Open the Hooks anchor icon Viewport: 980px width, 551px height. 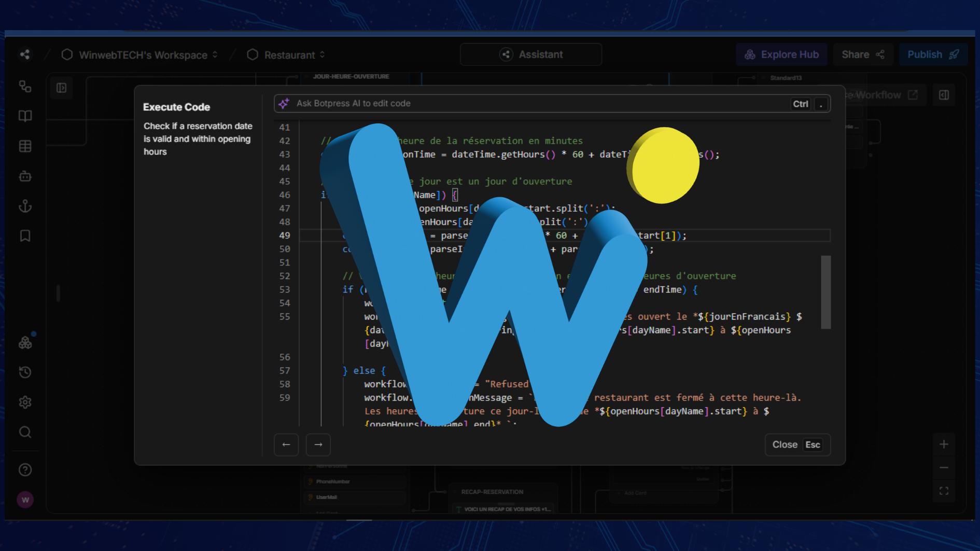[25, 206]
